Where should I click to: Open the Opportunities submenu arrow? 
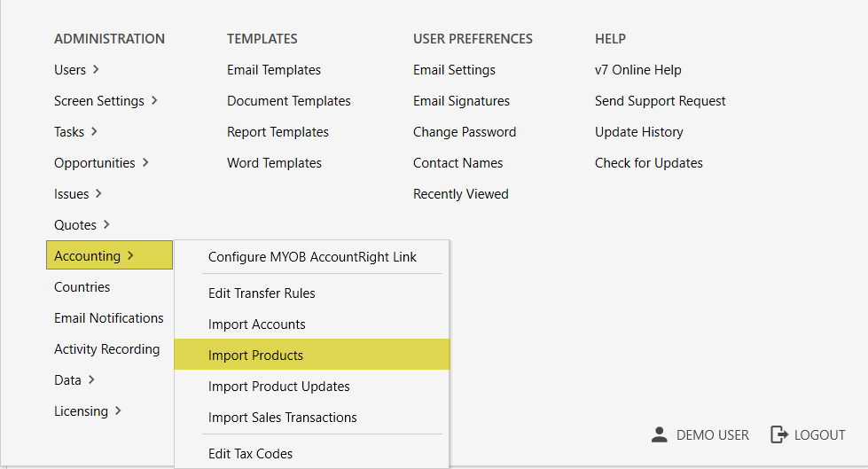(145, 162)
